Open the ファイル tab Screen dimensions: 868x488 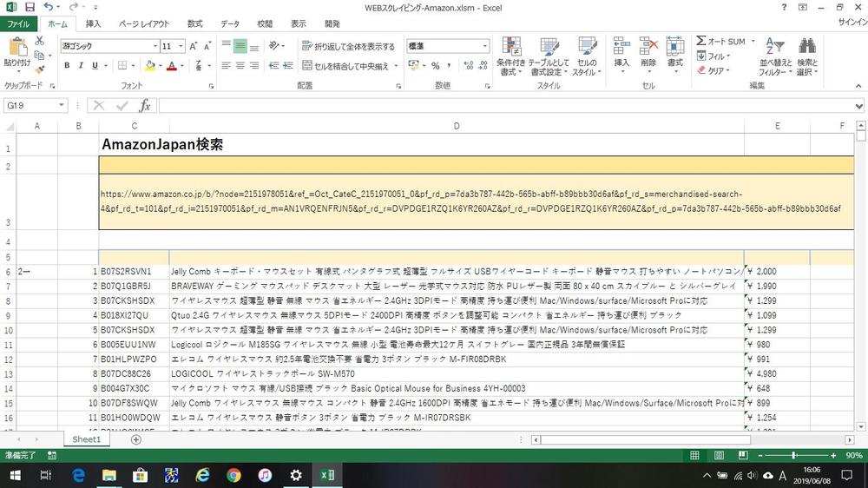coord(18,23)
